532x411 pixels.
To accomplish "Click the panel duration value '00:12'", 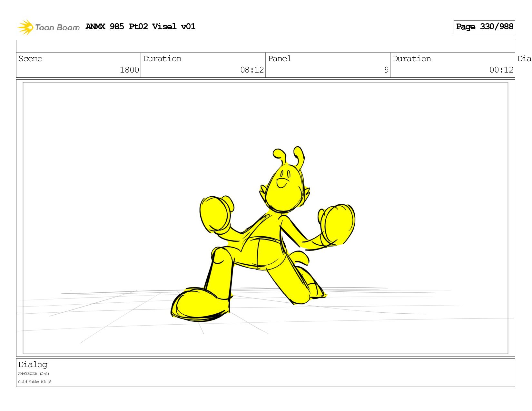I will [x=501, y=70].
